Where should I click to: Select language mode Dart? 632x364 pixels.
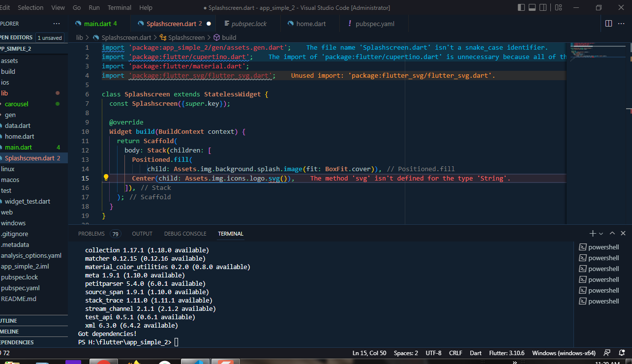pyautogui.click(x=476, y=353)
